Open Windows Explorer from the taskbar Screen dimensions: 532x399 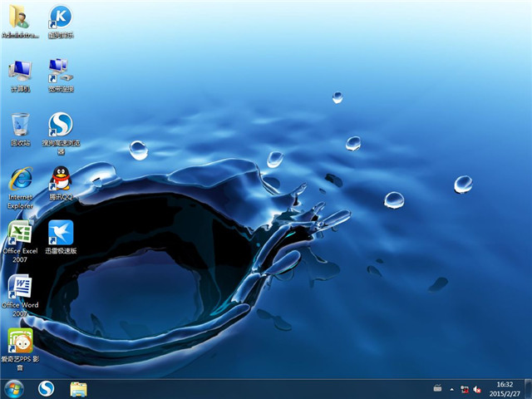79,389
